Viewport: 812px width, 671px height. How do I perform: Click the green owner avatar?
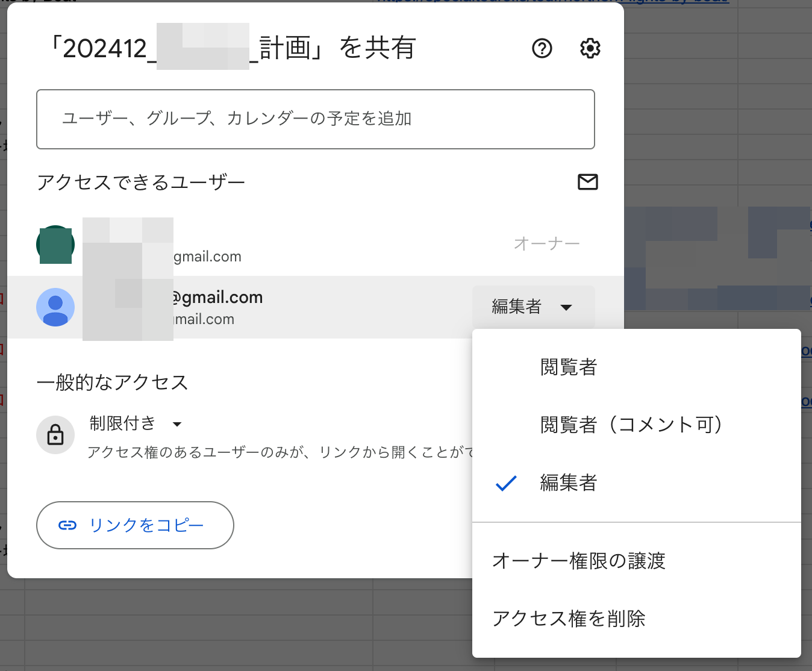coord(55,245)
